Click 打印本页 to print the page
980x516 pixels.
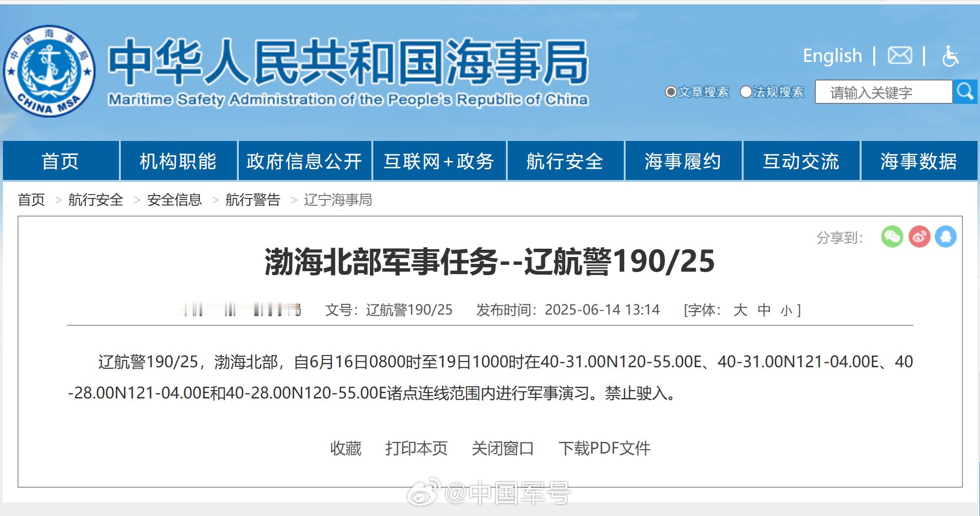pos(417,448)
